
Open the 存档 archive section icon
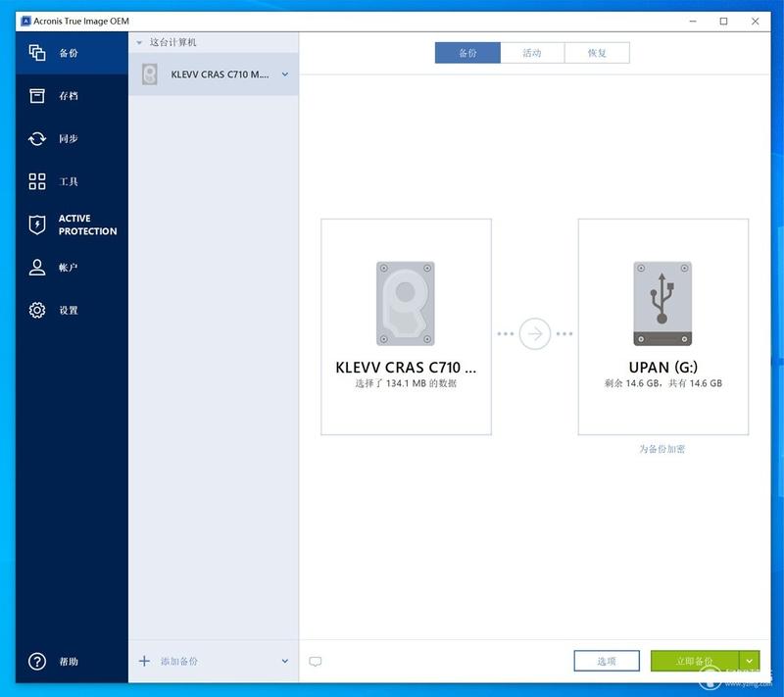pos(37,95)
